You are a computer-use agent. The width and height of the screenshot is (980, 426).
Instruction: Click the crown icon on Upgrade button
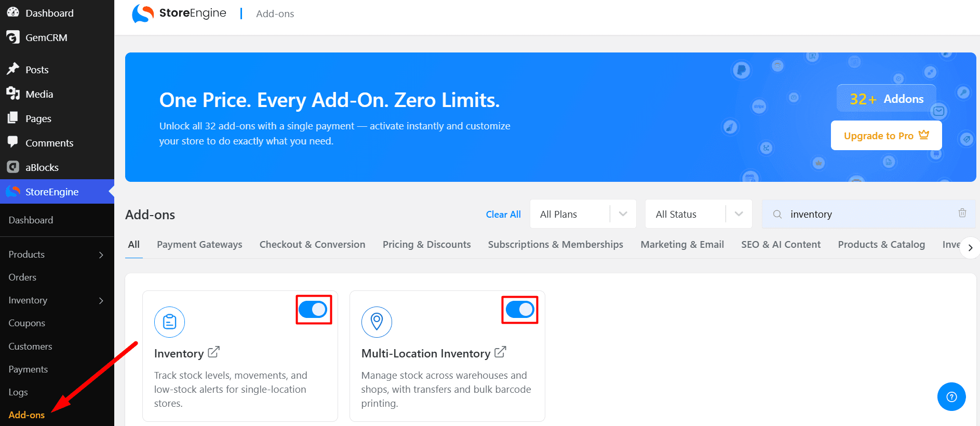(x=924, y=135)
